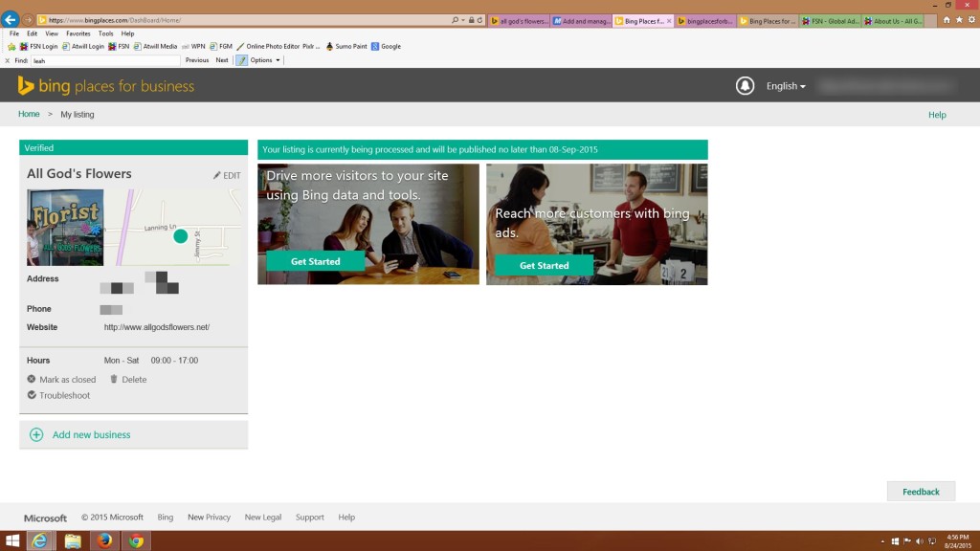Open the Edit menu
Image resolution: width=980 pixels, height=551 pixels.
coord(32,33)
